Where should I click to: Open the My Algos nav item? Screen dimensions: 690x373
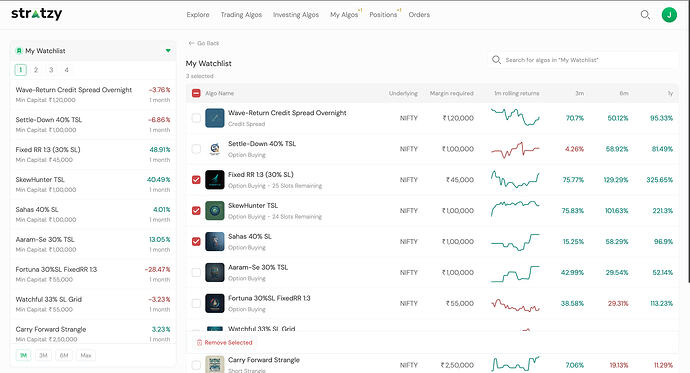344,15
